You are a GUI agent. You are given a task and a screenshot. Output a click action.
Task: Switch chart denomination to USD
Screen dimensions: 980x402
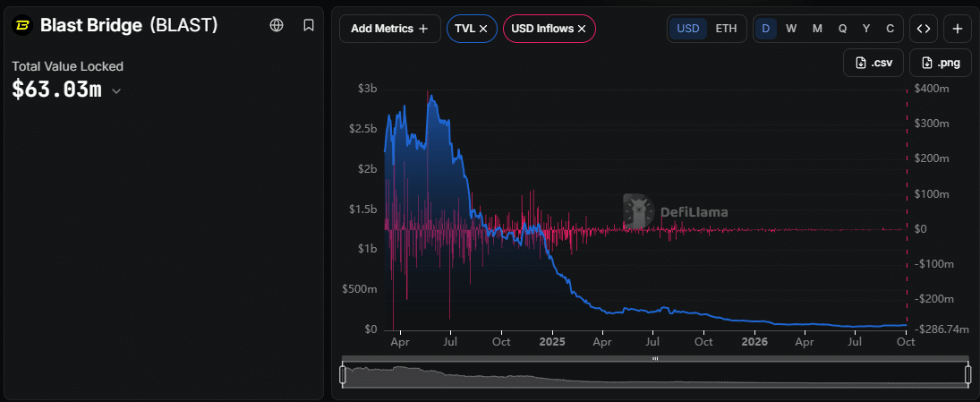[688, 29]
